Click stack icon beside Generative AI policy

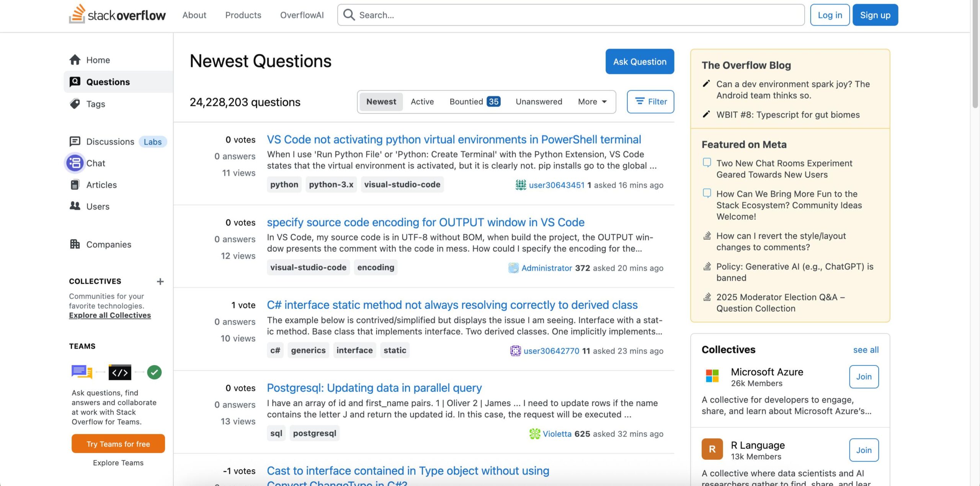point(707,266)
